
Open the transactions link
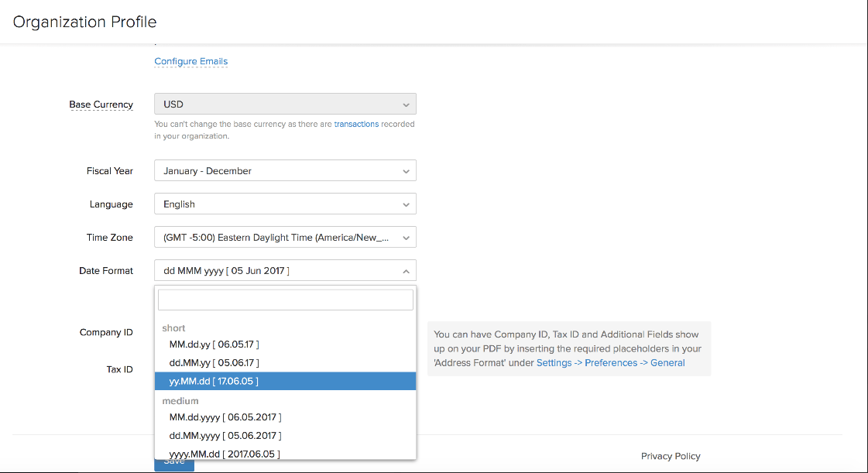coord(356,124)
